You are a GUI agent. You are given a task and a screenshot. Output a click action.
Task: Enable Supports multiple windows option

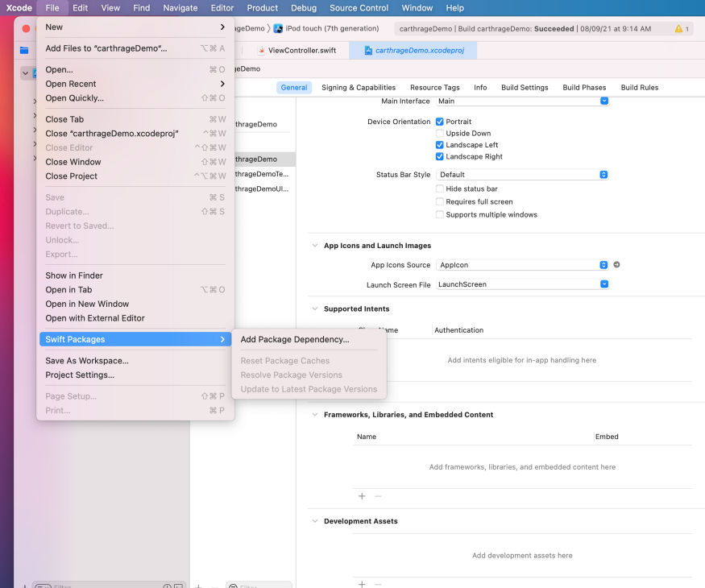coord(440,215)
